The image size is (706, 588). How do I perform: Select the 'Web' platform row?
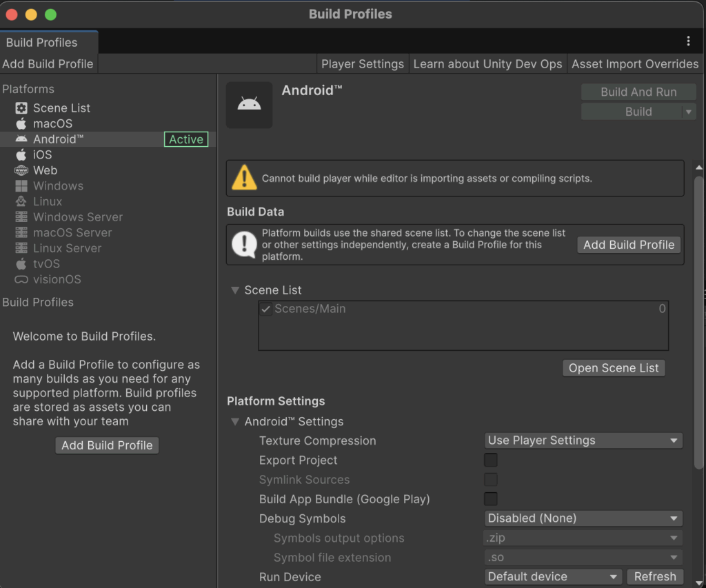pyautogui.click(x=108, y=170)
